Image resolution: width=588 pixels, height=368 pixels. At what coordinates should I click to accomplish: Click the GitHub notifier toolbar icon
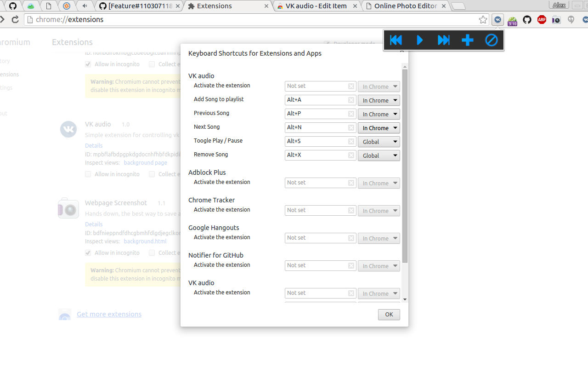(527, 20)
